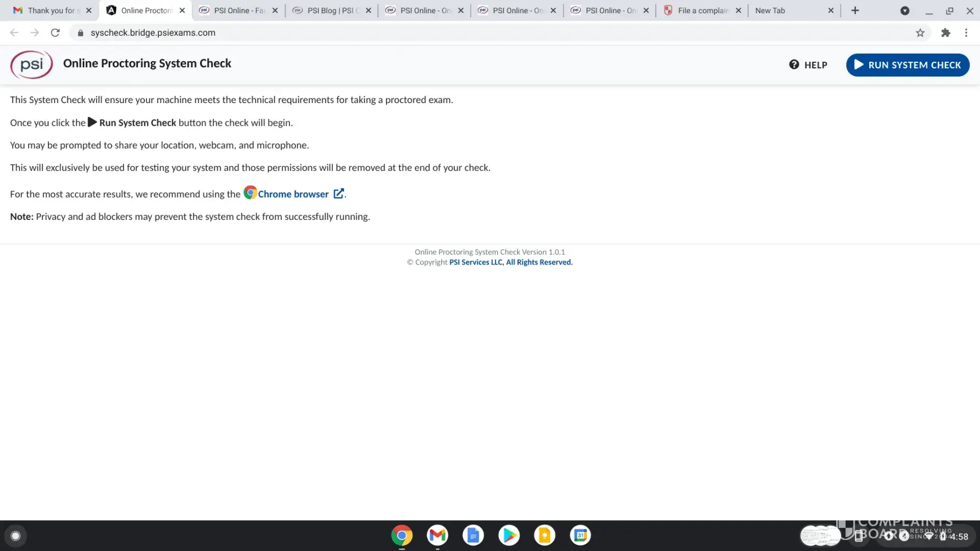Image resolution: width=980 pixels, height=551 pixels.
Task: Close the File a complaint tab
Action: [x=739, y=10]
